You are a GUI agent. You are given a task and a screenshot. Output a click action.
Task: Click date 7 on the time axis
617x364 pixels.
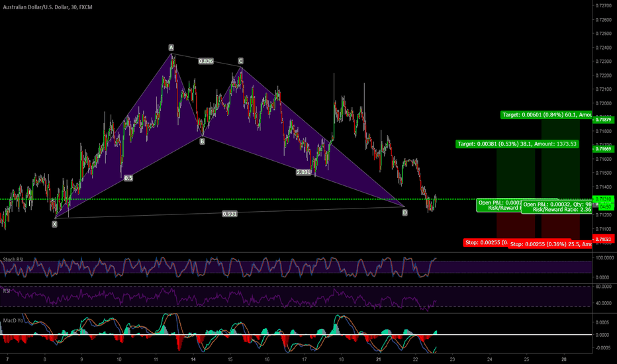click(7, 359)
